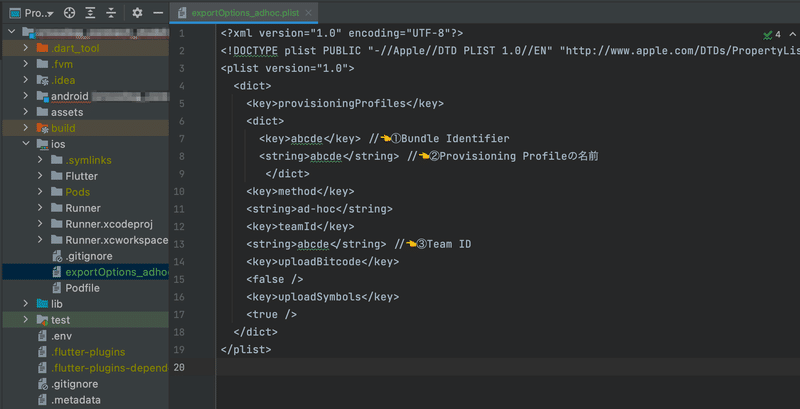Click the Expand All icon in Project toolbar
The image size is (800, 409).
pos(90,13)
